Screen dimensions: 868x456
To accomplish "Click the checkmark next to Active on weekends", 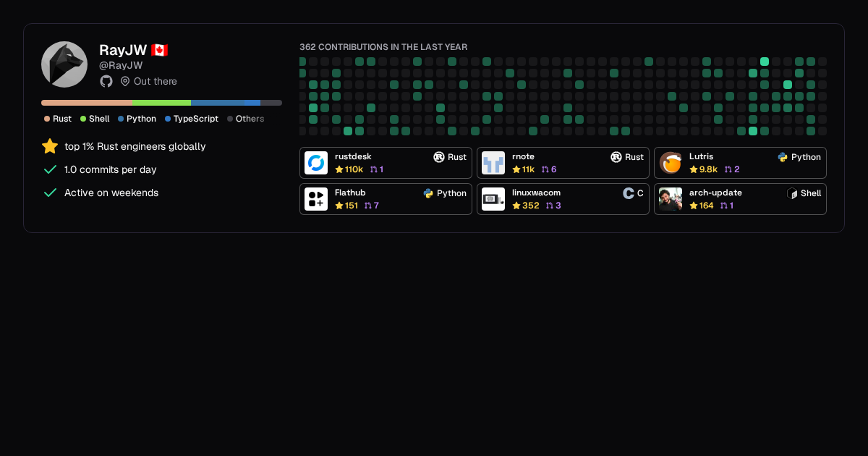I will pyautogui.click(x=50, y=193).
